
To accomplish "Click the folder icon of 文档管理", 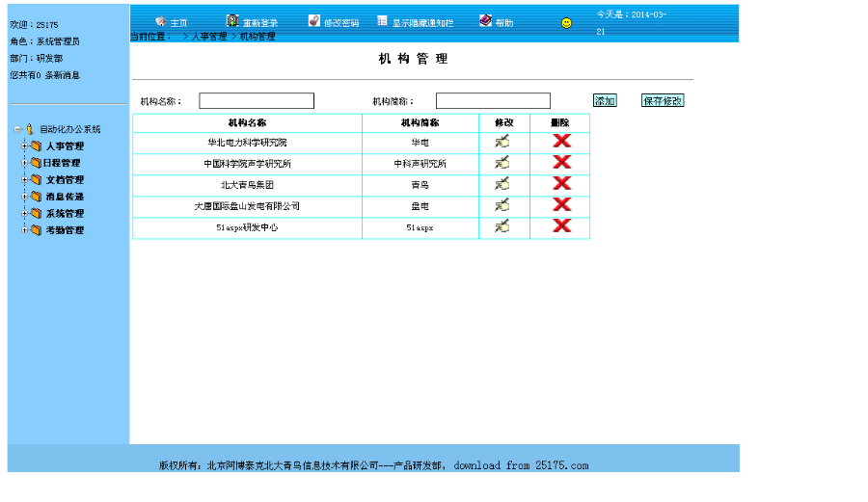I will [x=37, y=179].
